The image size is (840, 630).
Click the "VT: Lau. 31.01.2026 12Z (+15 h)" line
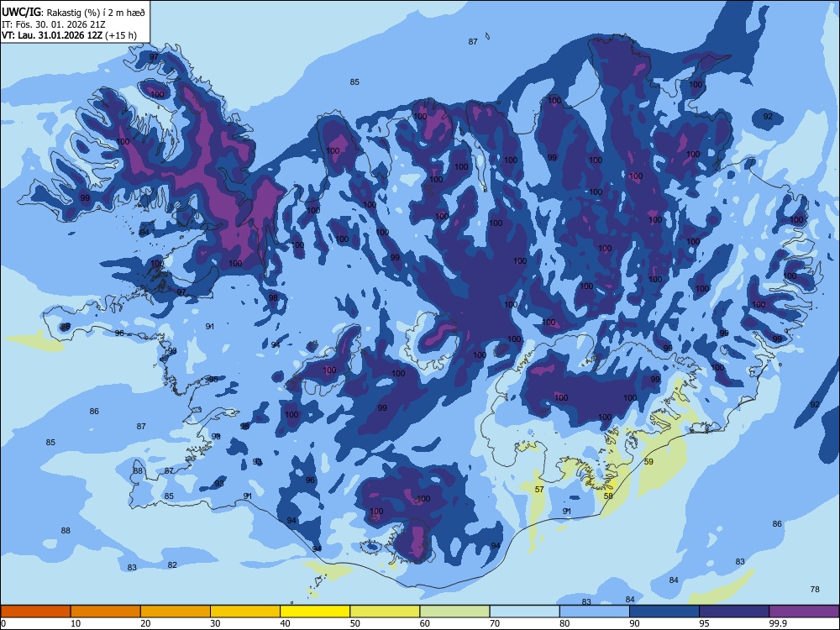pyautogui.click(x=69, y=36)
